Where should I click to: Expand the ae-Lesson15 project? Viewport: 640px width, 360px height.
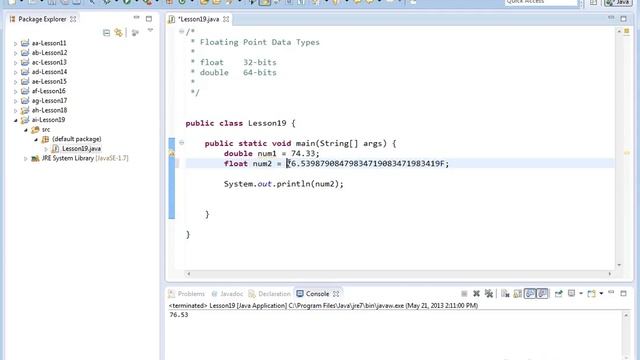click(16, 82)
